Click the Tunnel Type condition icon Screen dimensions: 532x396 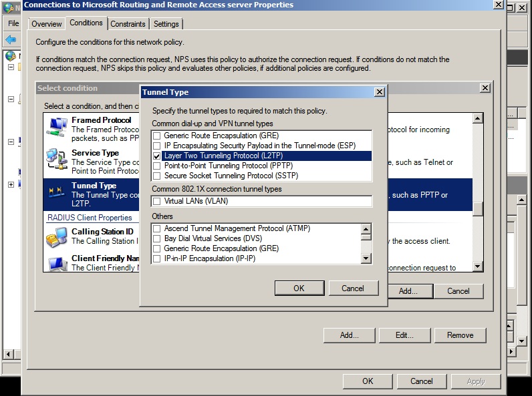56,192
